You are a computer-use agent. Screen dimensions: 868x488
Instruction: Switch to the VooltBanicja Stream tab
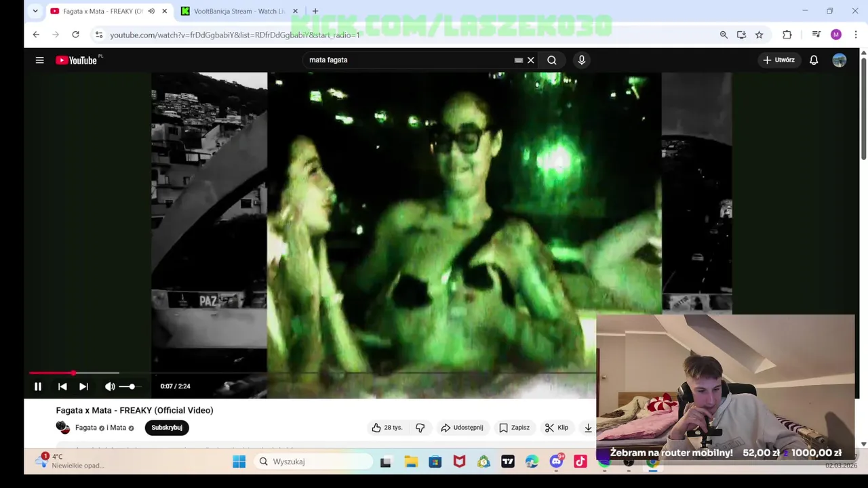tap(237, 11)
